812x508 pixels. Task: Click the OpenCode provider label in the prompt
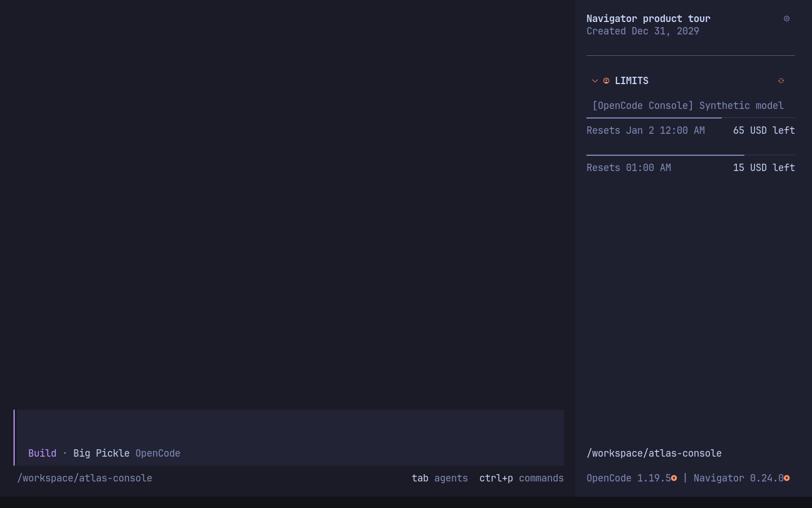coord(158,453)
